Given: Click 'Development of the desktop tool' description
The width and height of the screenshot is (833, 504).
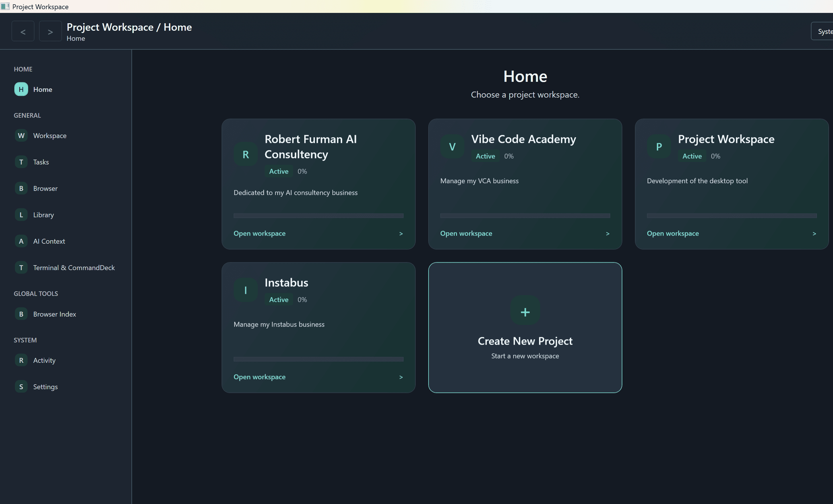Looking at the screenshot, I should coord(697,181).
